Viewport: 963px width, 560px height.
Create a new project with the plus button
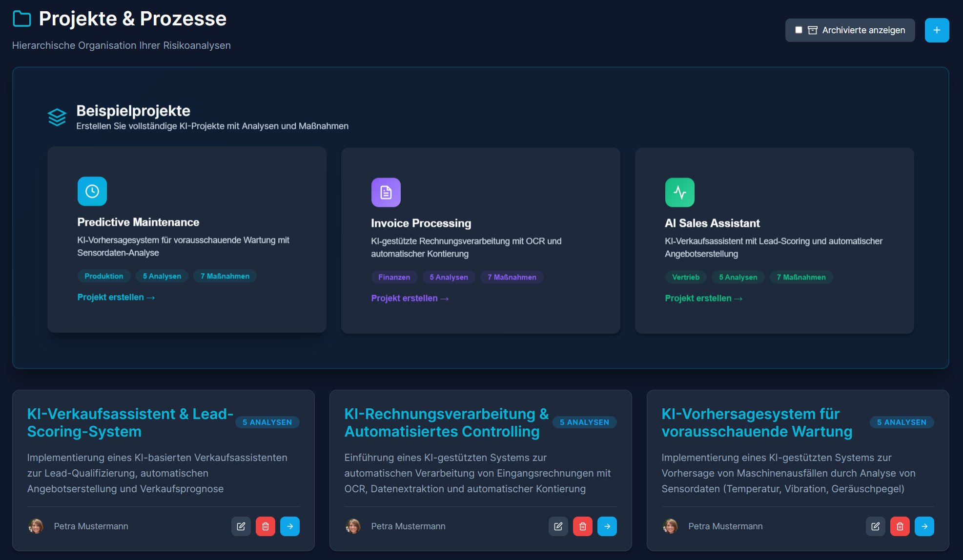(x=937, y=30)
